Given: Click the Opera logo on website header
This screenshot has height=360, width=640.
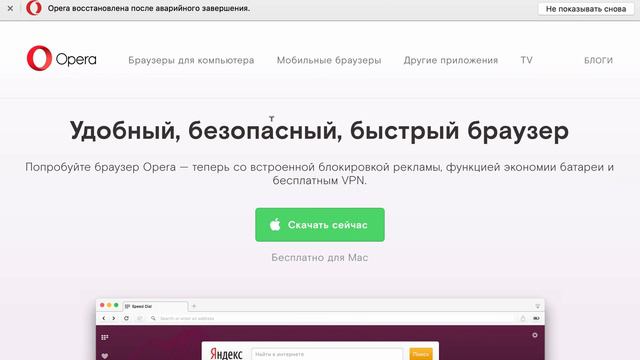Looking at the screenshot, I should tap(62, 58).
